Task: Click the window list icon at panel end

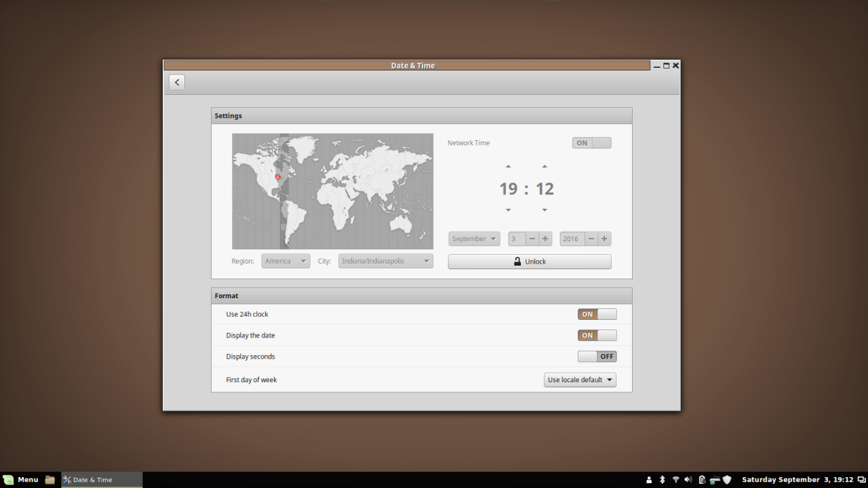Action: pos(861,480)
